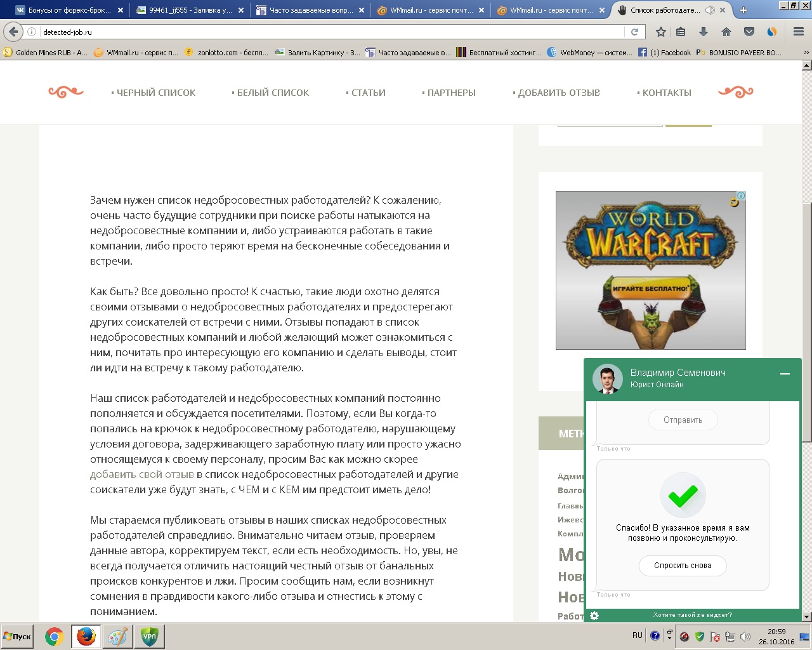The width and height of the screenshot is (812, 650).
Task: Open БЕЛЫЙ СПИСОК menu item
Action: pos(270,93)
